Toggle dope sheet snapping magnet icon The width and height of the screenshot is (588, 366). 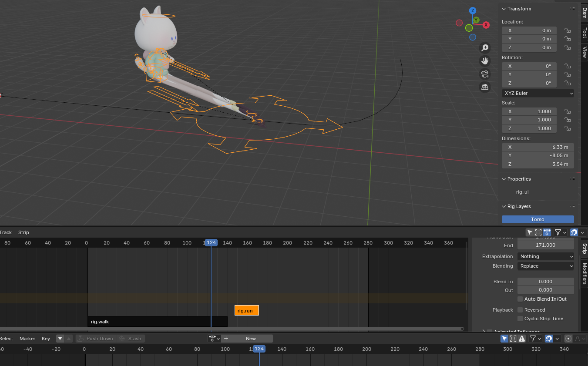coord(549,339)
